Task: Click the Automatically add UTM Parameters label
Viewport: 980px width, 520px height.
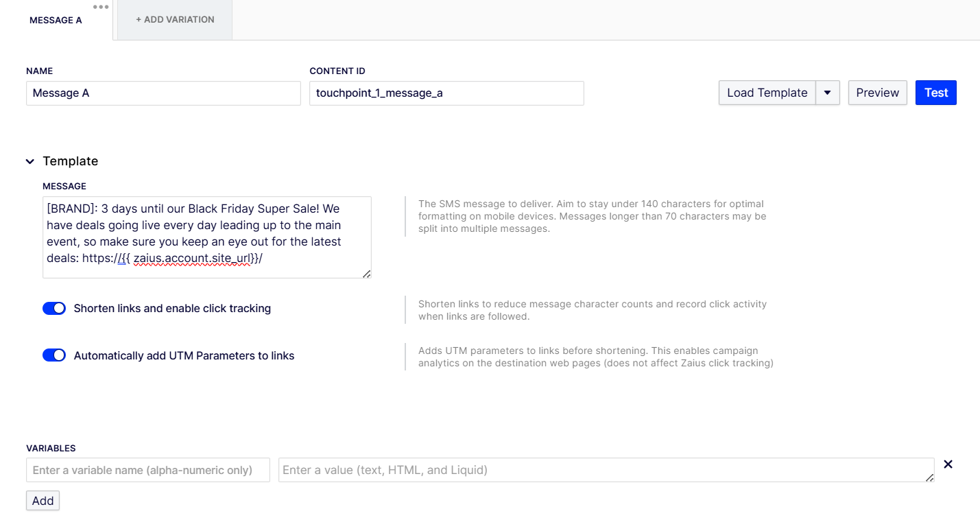Action: click(184, 355)
